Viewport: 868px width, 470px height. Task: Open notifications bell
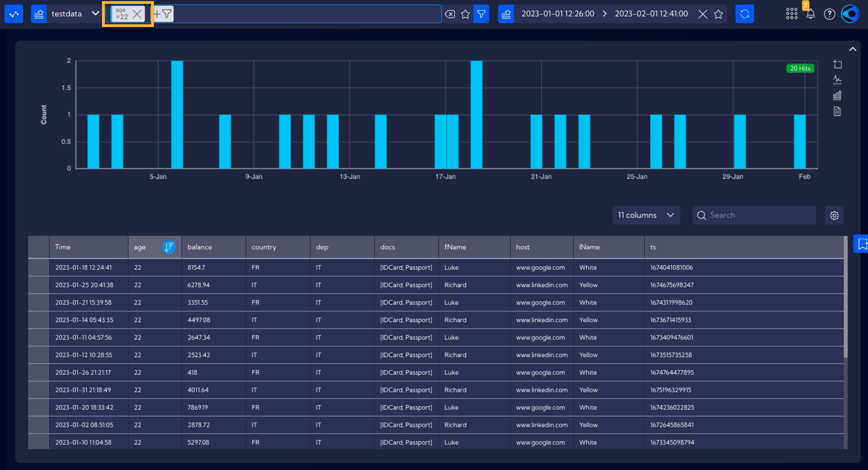(x=811, y=14)
